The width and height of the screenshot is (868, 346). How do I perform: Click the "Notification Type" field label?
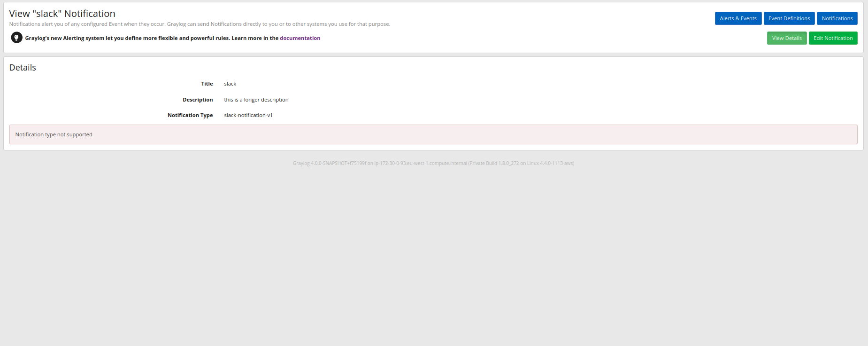tap(190, 115)
